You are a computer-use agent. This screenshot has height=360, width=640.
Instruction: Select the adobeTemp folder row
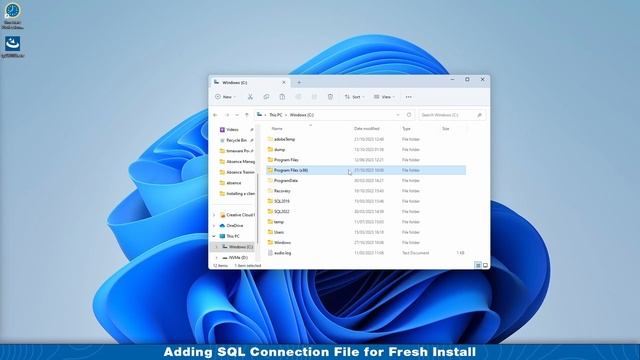pos(366,139)
